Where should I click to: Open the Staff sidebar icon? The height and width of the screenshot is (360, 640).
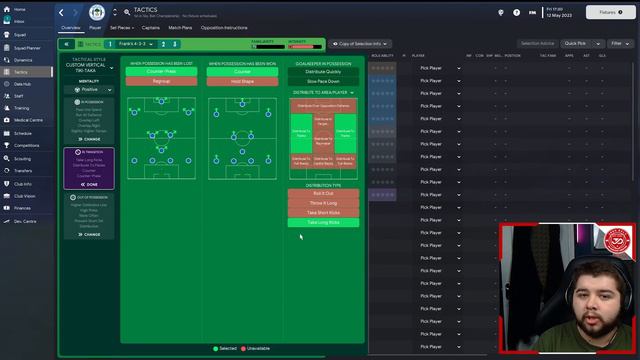pyautogui.click(x=7, y=96)
